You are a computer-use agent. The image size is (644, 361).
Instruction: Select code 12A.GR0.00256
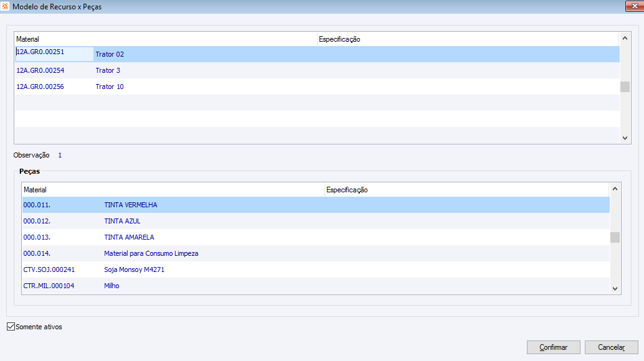click(40, 87)
